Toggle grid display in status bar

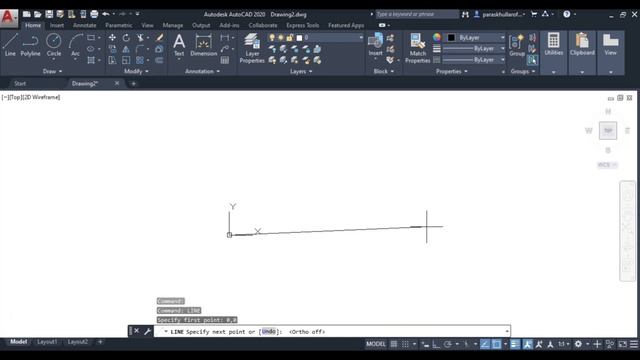click(x=393, y=344)
